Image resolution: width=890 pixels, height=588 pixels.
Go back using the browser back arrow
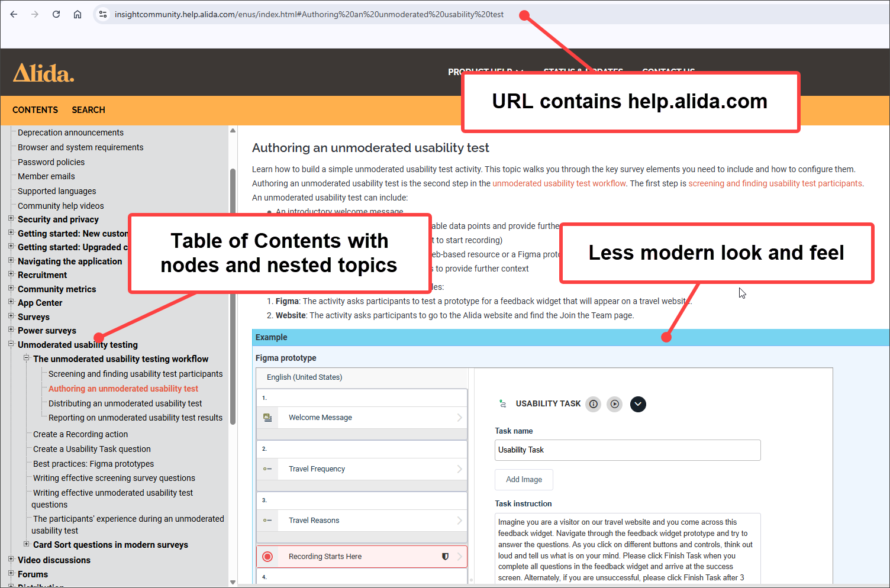(14, 14)
